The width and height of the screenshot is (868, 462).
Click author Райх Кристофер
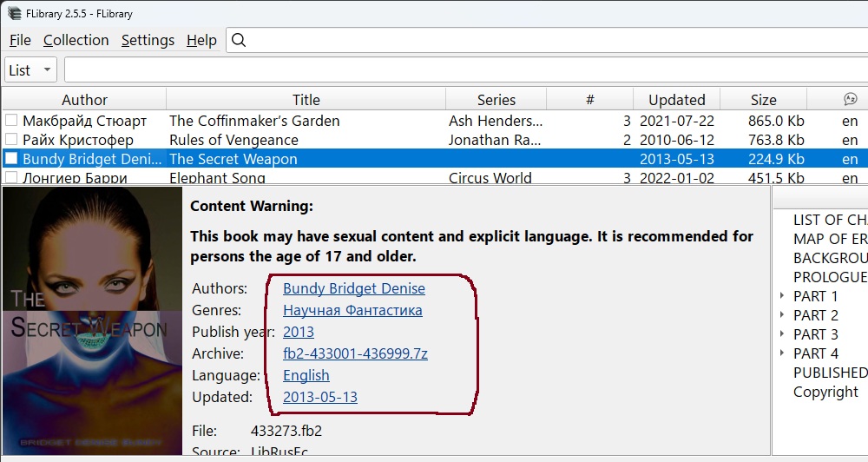[78, 140]
